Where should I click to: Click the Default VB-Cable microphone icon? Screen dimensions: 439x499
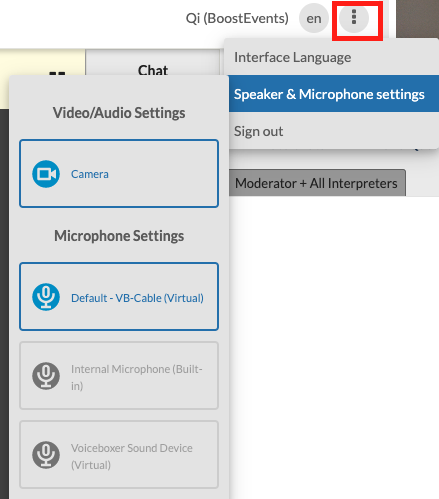[46, 297]
